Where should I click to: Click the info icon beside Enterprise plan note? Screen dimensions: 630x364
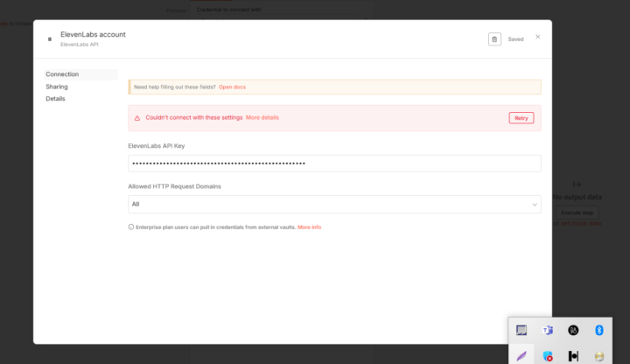point(131,227)
